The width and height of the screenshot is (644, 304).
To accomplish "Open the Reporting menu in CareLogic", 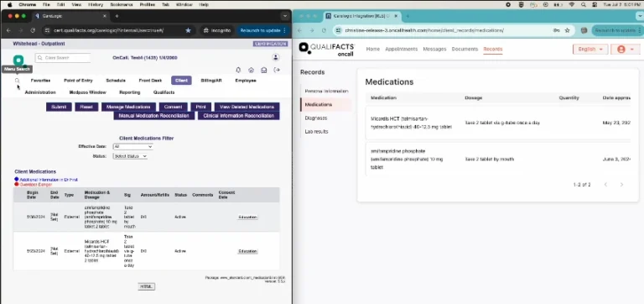I will [130, 92].
